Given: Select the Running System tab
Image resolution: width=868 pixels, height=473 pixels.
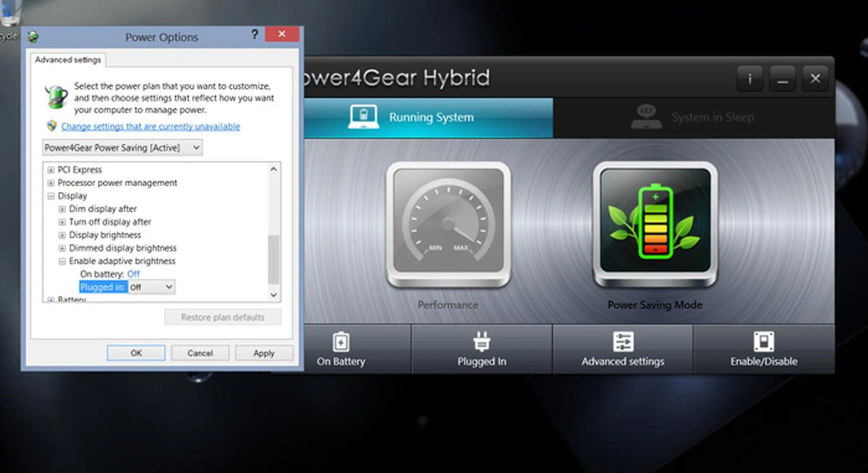Looking at the screenshot, I should pos(431,117).
